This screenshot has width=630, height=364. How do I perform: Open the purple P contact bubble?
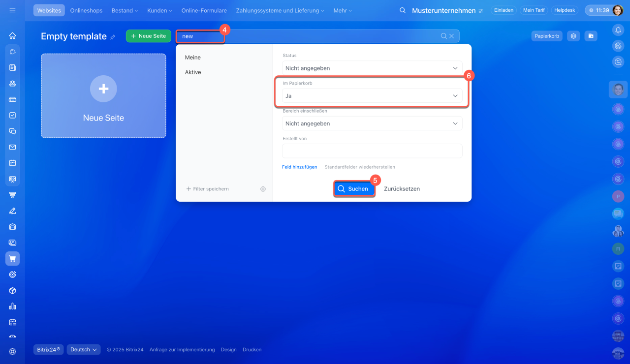(x=618, y=196)
